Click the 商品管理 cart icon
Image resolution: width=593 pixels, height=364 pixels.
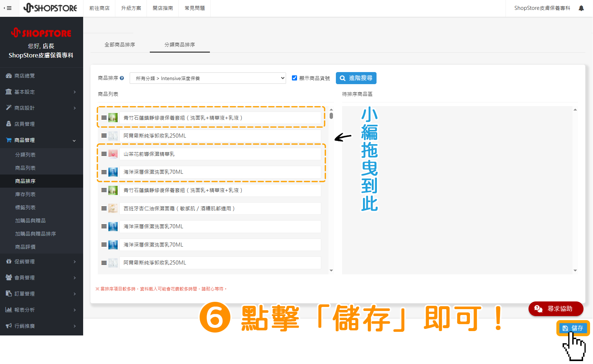point(9,140)
